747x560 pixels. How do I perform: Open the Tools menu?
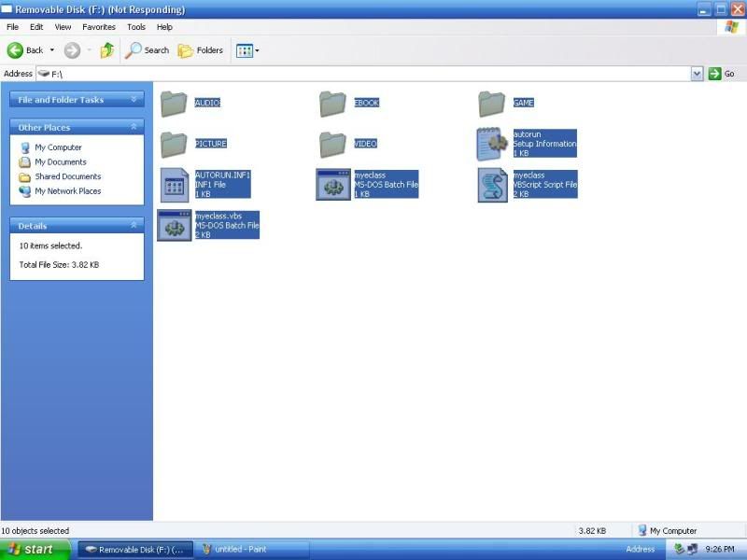(x=136, y=27)
